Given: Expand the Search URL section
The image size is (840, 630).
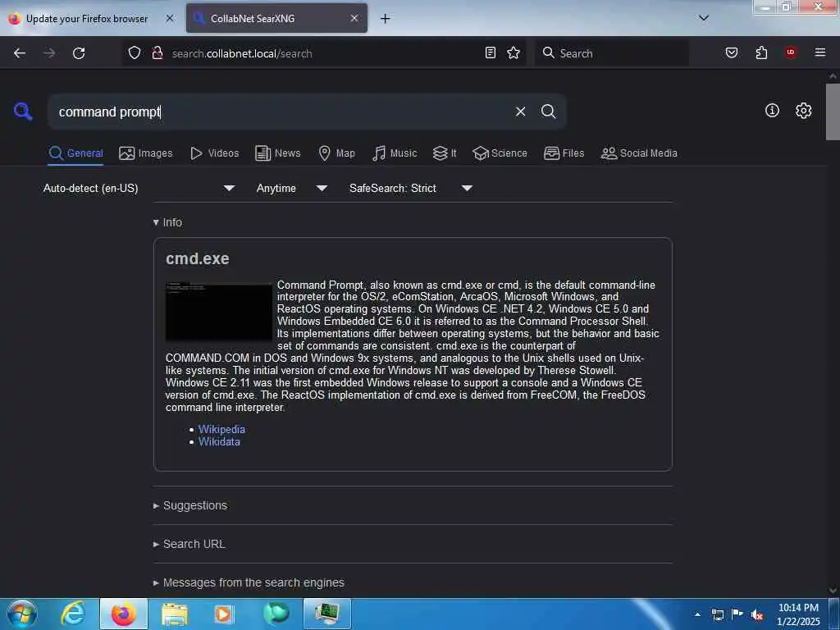Looking at the screenshot, I should coord(189,545).
